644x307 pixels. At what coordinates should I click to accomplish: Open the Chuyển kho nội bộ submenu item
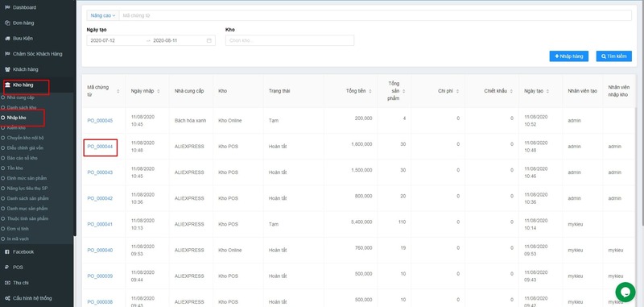[x=25, y=138]
